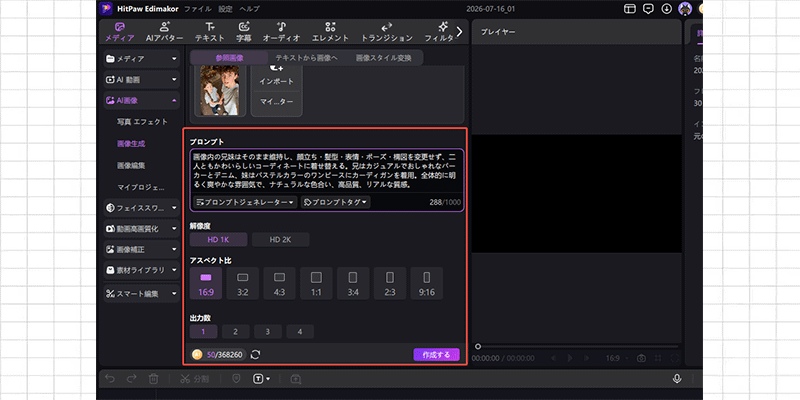Set output count to 2

(235, 332)
